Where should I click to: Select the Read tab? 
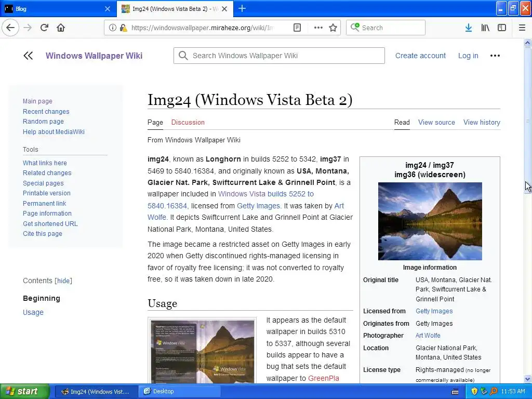click(x=402, y=122)
